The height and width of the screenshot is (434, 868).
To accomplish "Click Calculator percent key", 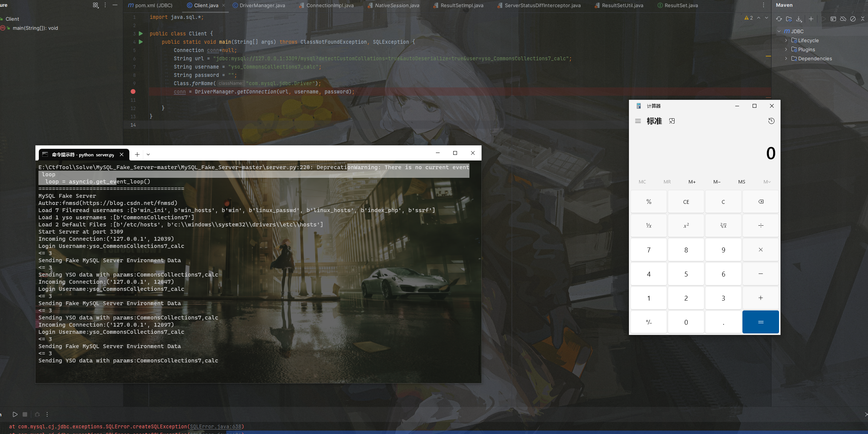I will tap(649, 202).
